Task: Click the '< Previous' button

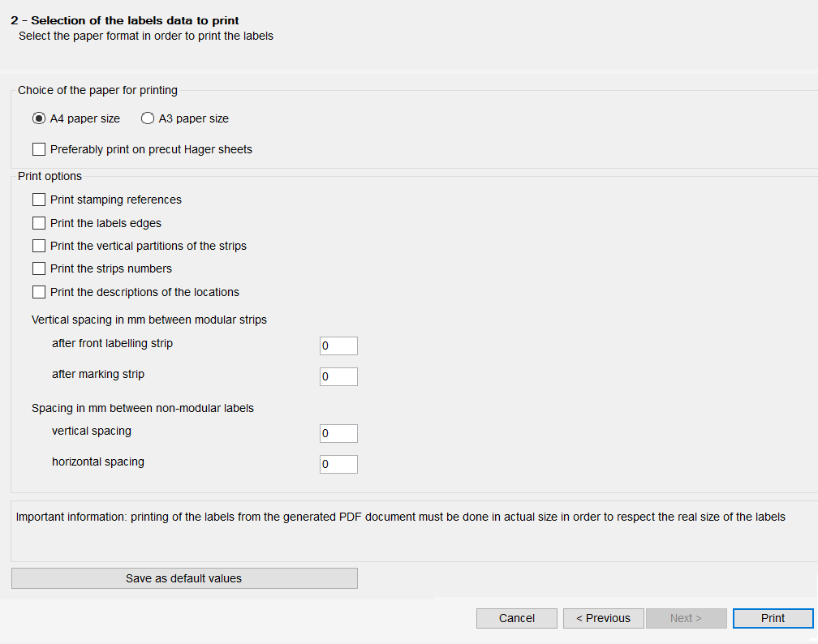Action: point(603,617)
